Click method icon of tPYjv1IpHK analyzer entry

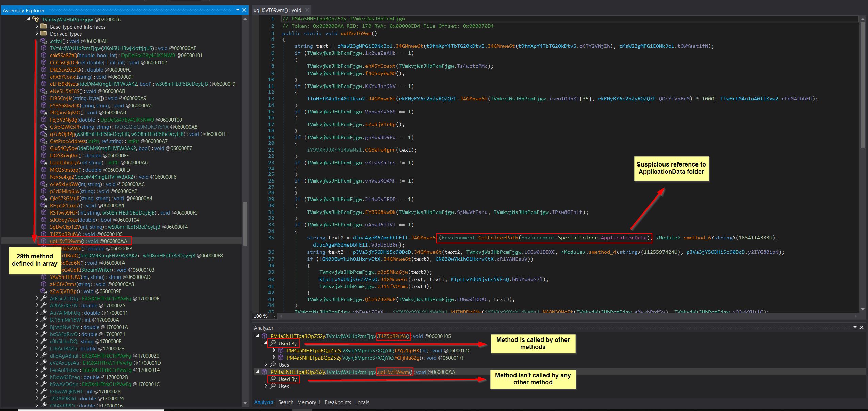pos(281,350)
